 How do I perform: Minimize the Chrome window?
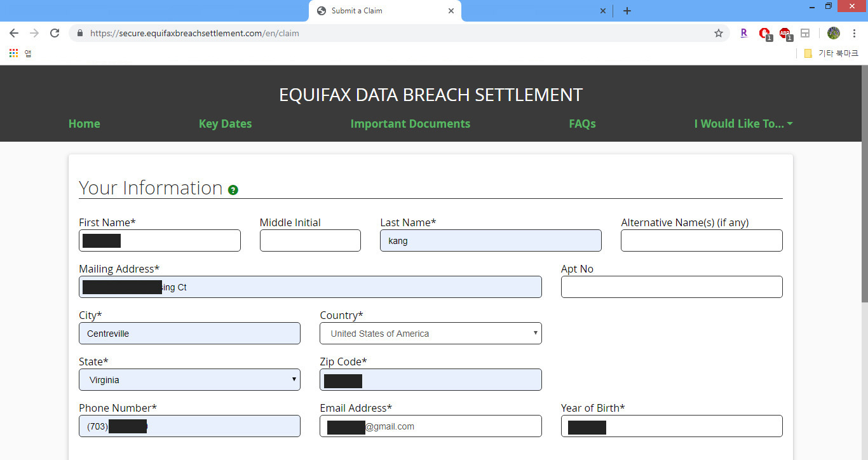pyautogui.click(x=812, y=6)
